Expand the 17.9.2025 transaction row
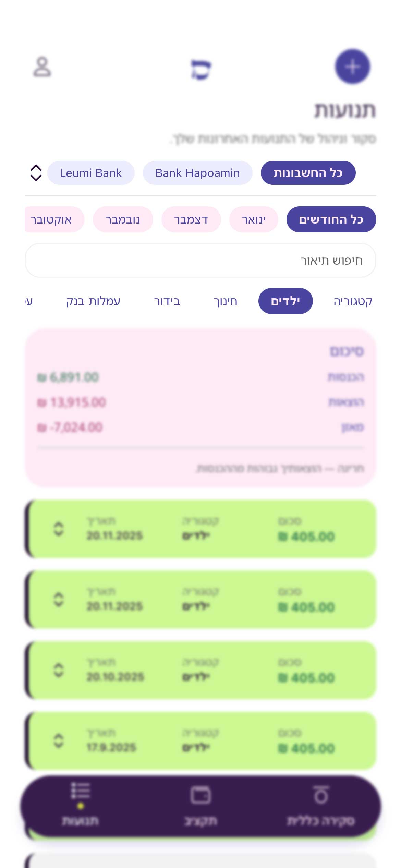Screen dimensions: 401x868 pos(59,740)
